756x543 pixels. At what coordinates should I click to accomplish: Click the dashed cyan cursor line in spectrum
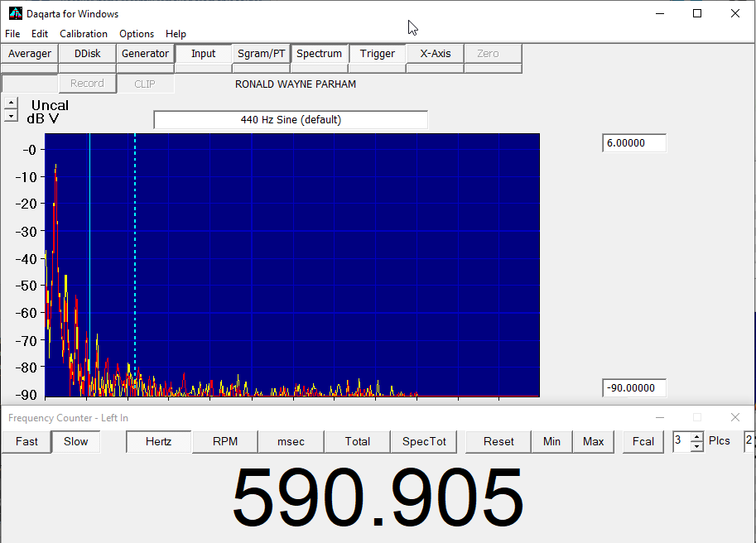click(x=135, y=248)
